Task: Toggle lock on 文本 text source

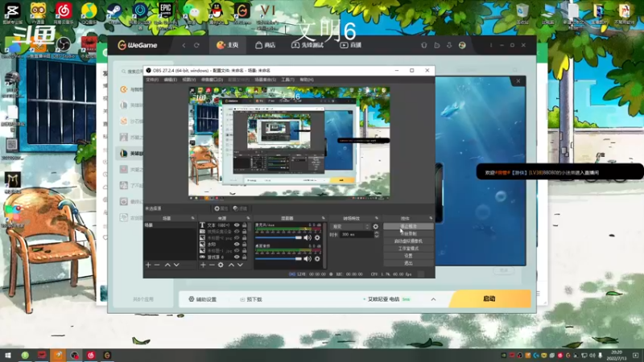Action: pos(245,225)
